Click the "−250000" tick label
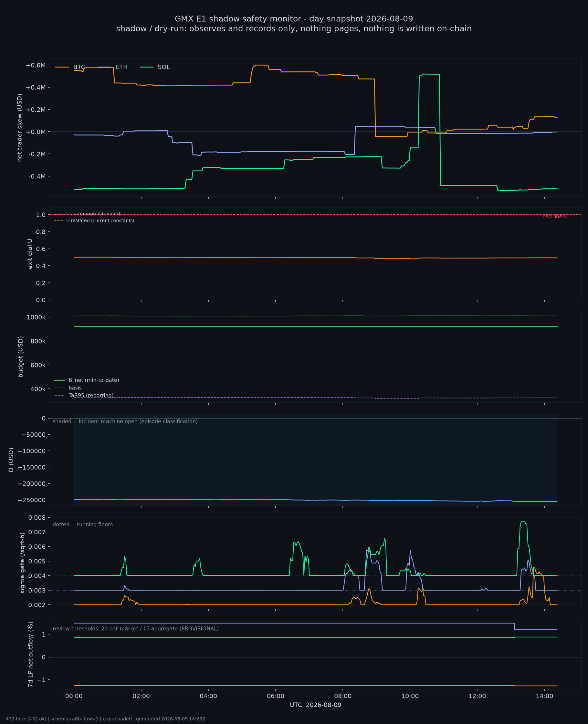Image resolution: width=588 pixels, height=724 pixels. [32, 500]
